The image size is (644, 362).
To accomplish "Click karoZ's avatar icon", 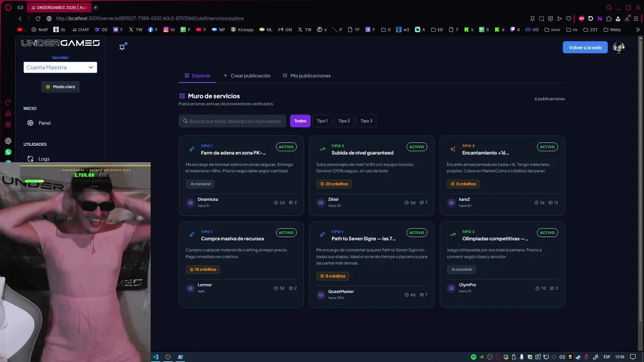I will coord(451,203).
